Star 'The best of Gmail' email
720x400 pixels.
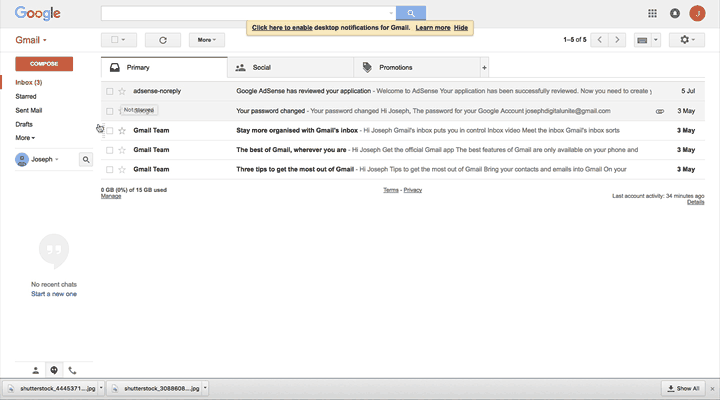click(x=122, y=150)
